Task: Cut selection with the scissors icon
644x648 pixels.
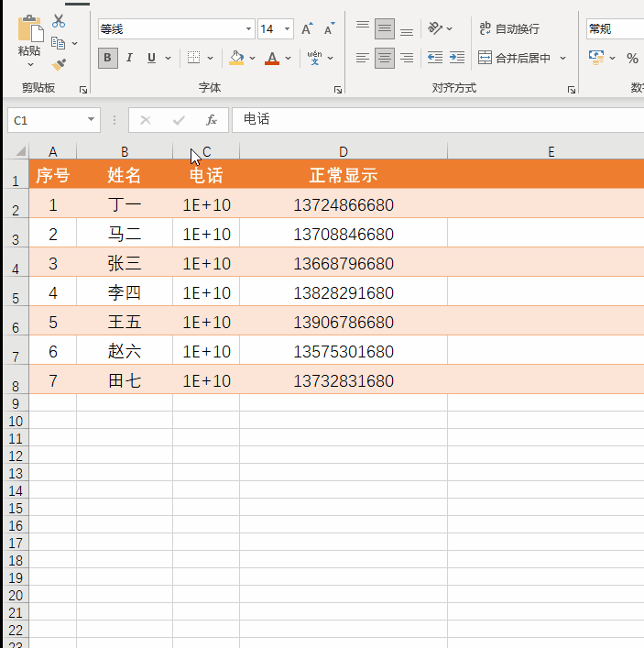Action: click(59, 21)
